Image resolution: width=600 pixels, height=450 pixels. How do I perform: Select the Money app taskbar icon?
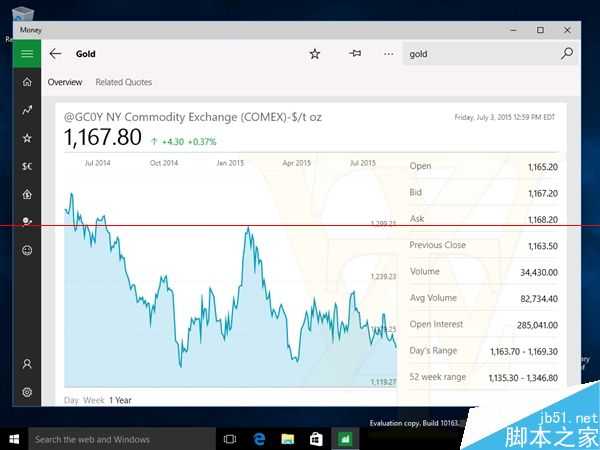[x=345, y=439]
